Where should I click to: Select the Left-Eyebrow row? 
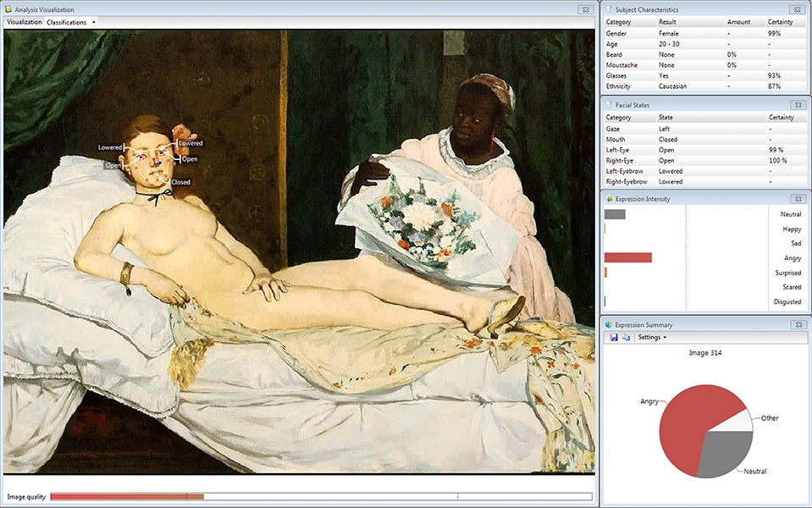[x=704, y=171]
